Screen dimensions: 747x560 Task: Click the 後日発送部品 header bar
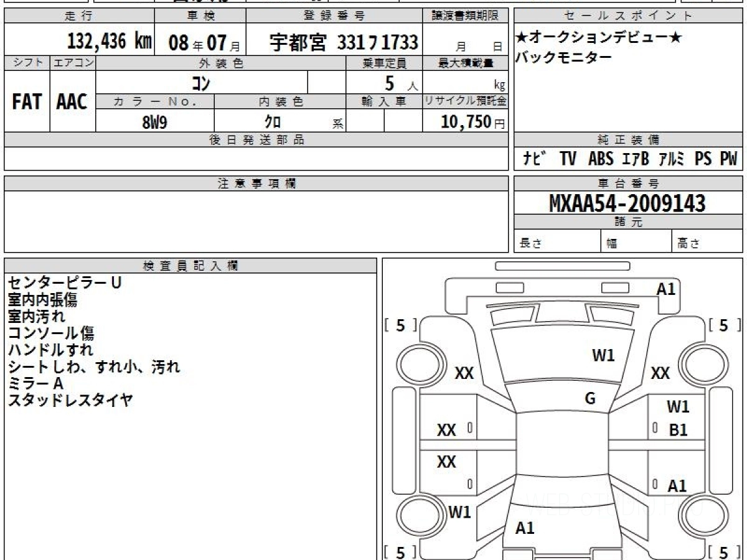[x=256, y=140]
